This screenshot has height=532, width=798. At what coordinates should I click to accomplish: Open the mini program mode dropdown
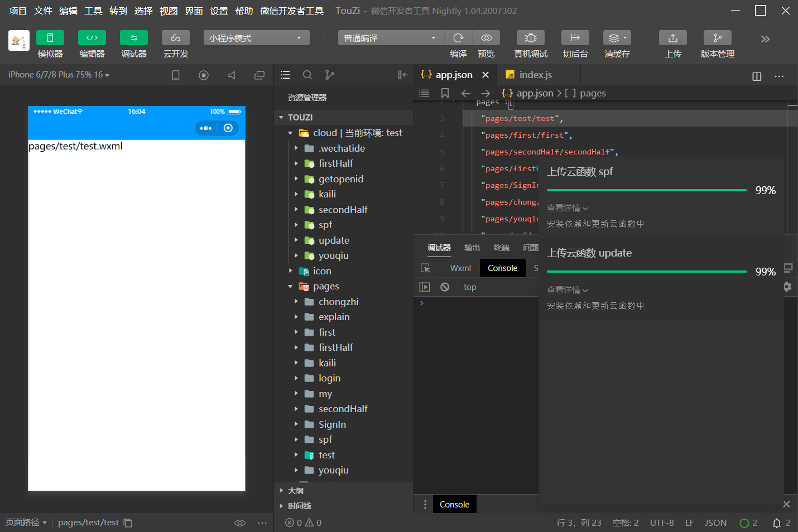(257, 38)
